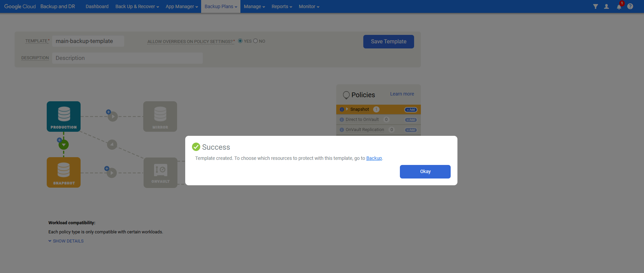Image resolution: width=644 pixels, height=273 pixels.
Task: Open the Reports dropdown menu
Action: [x=282, y=6]
